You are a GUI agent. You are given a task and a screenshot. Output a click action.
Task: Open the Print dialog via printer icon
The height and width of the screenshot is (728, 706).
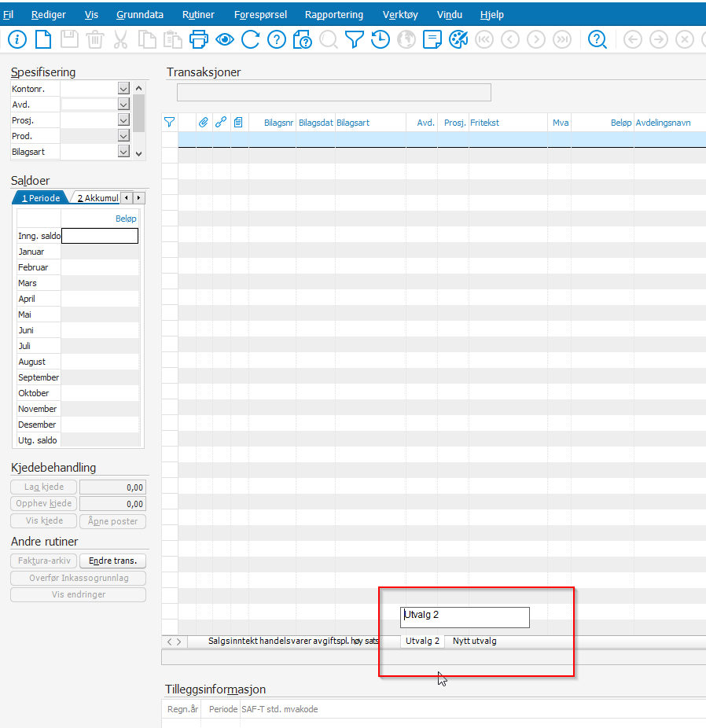pyautogui.click(x=199, y=39)
